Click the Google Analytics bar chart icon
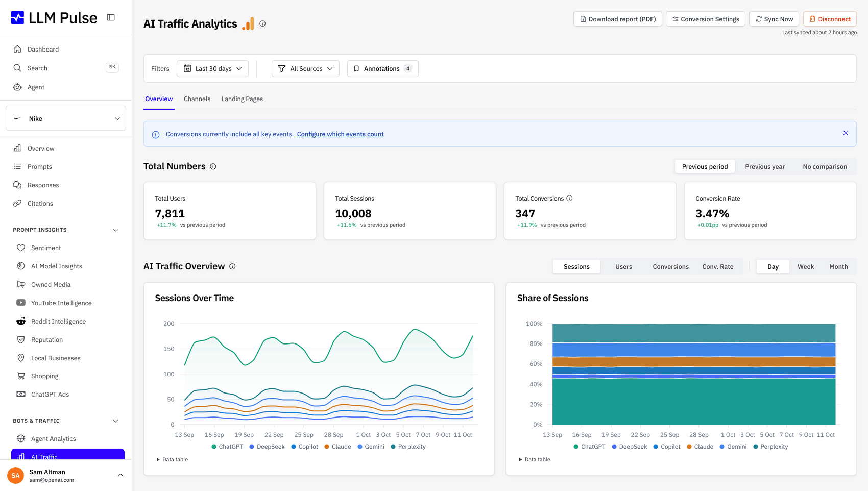 click(248, 23)
